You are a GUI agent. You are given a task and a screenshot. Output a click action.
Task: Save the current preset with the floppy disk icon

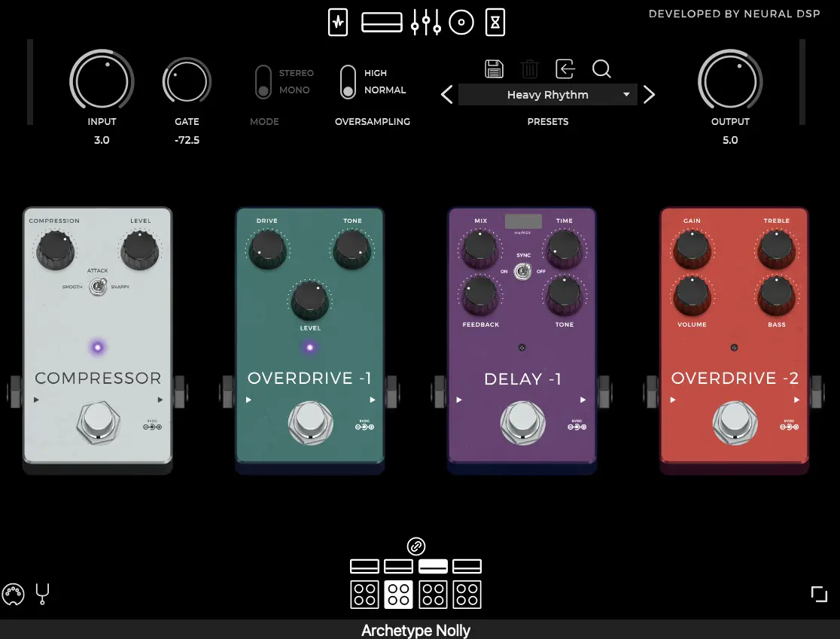[x=494, y=69]
